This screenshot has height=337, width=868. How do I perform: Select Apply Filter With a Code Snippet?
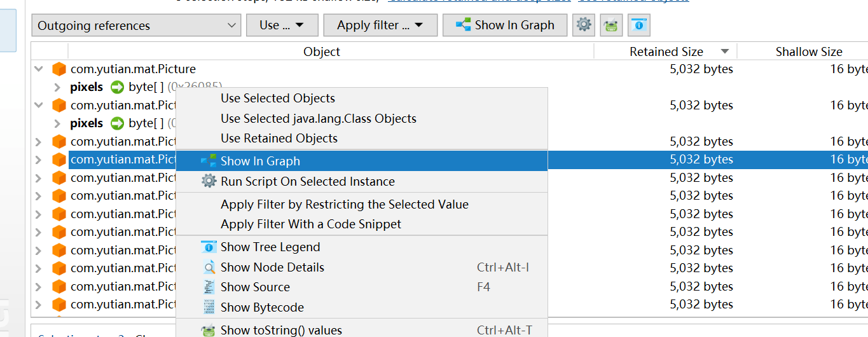tap(311, 224)
